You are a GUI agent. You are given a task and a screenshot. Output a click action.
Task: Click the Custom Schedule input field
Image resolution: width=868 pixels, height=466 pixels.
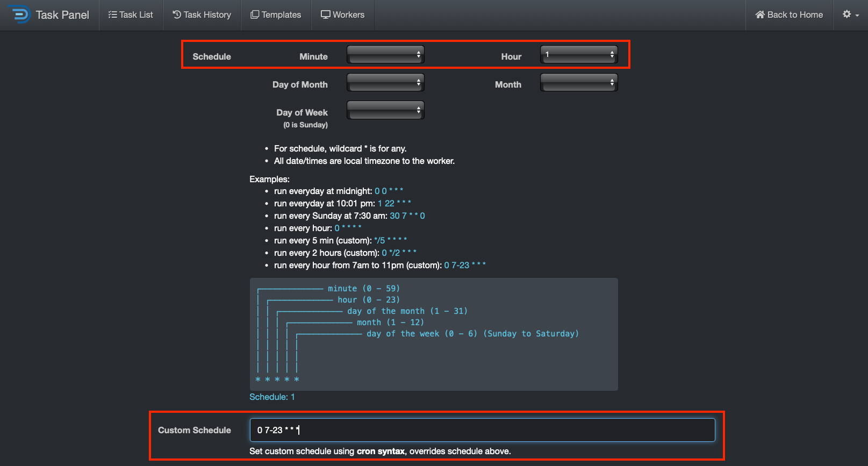482,430
